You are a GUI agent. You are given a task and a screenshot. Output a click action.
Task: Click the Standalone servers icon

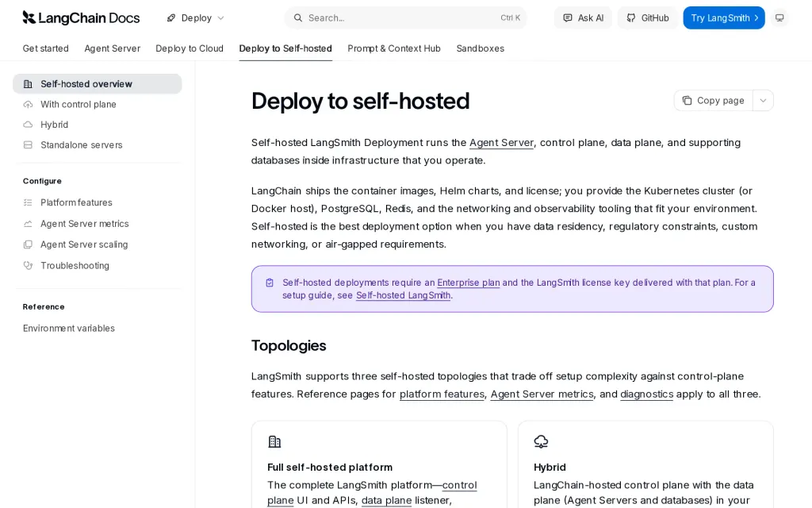(x=28, y=144)
